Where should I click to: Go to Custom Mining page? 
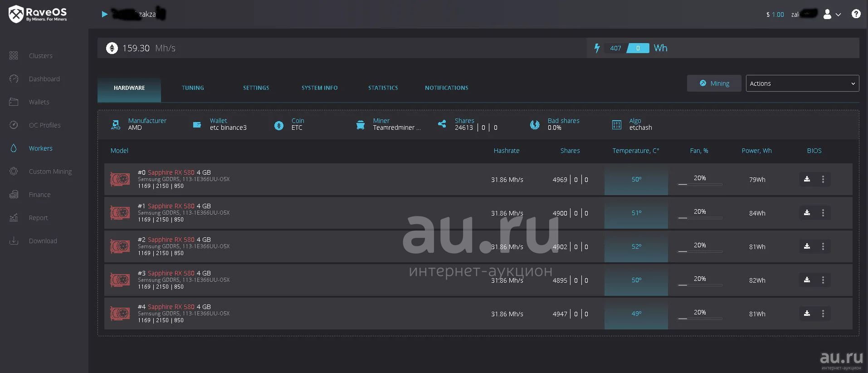point(50,172)
